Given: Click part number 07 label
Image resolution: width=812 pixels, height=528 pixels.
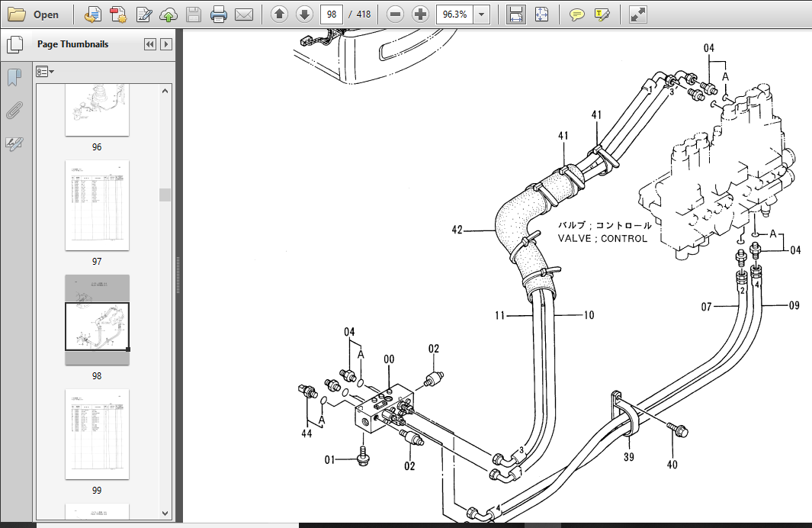Looking at the screenshot, I should pos(706,307).
